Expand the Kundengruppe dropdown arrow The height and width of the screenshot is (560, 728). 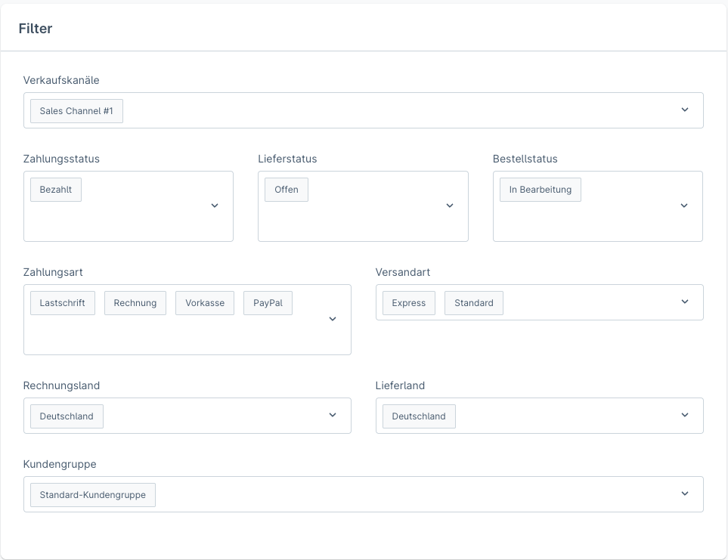coord(684,494)
